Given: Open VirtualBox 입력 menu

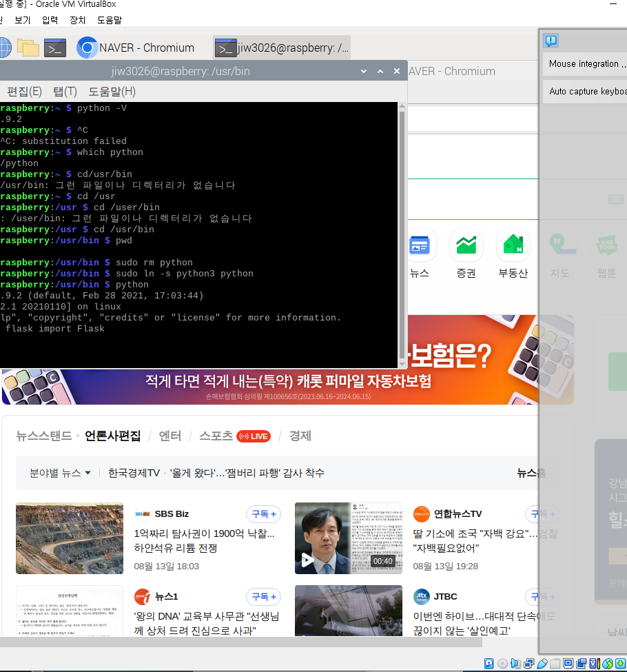Looking at the screenshot, I should coord(50,20).
